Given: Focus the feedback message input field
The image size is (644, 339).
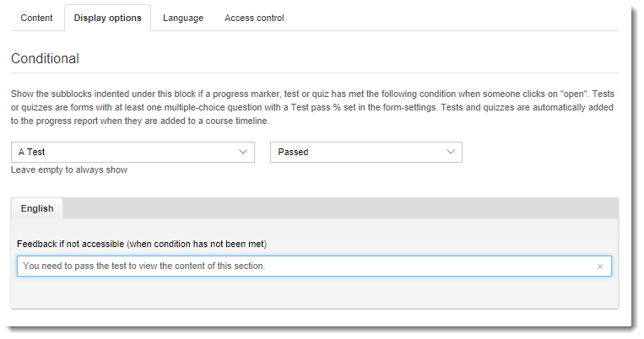Looking at the screenshot, I should (304, 266).
